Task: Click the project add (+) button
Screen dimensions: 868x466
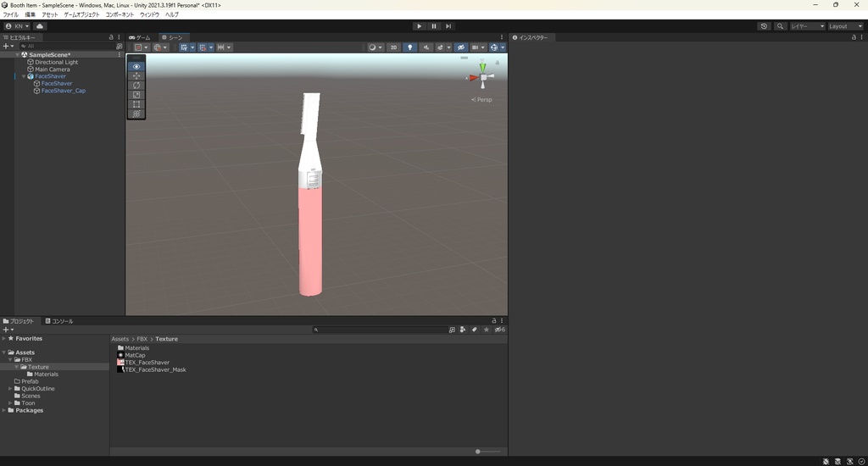Action: point(8,330)
